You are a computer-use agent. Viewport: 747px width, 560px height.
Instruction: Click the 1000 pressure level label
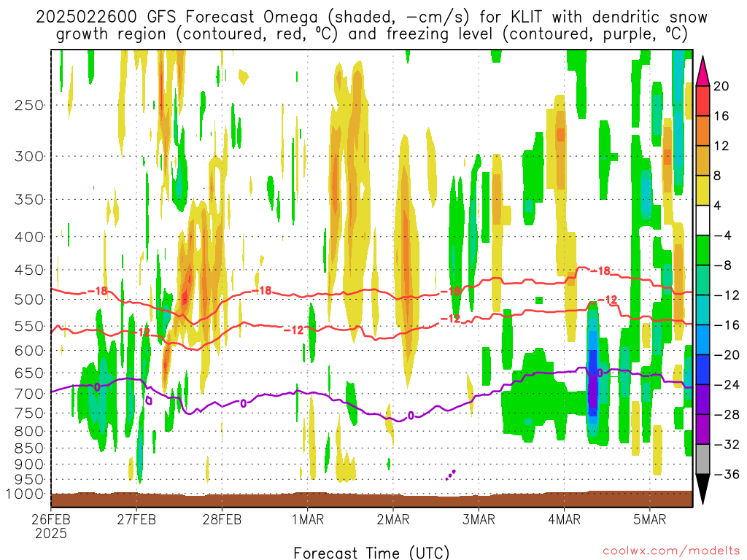[x=25, y=494]
